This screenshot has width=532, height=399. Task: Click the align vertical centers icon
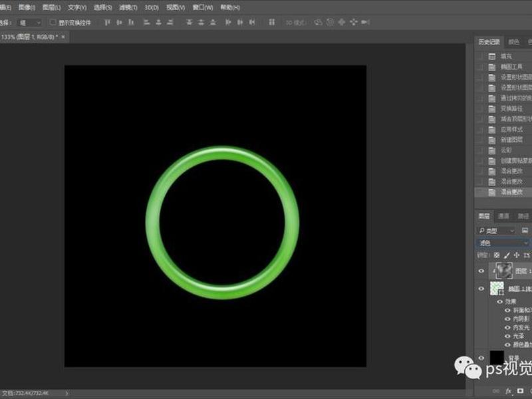tap(119, 23)
